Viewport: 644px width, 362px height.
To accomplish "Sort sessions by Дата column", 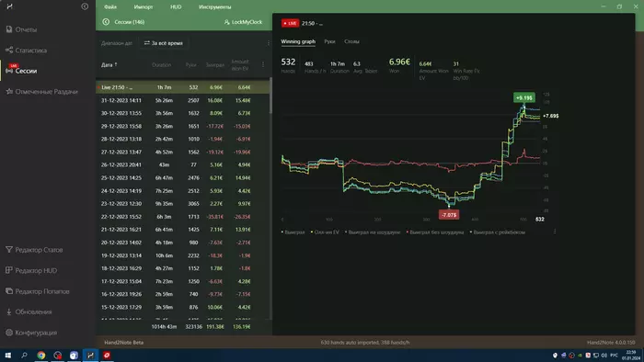I will [x=109, y=65].
